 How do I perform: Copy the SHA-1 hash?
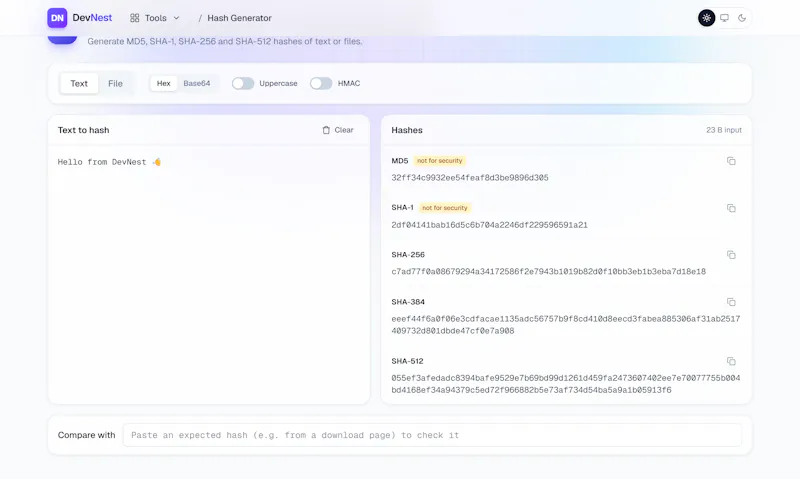coord(731,208)
